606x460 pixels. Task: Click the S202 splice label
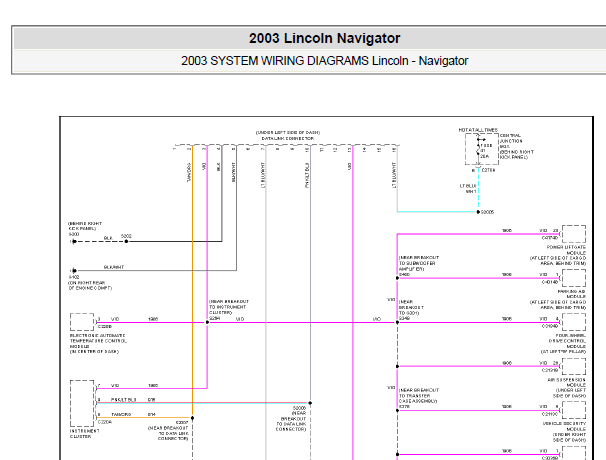click(x=126, y=236)
